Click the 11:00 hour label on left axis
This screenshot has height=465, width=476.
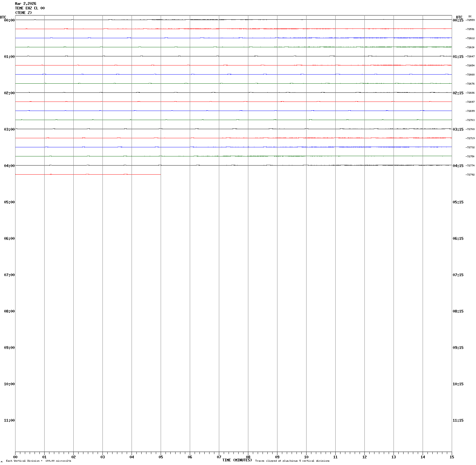(9, 420)
